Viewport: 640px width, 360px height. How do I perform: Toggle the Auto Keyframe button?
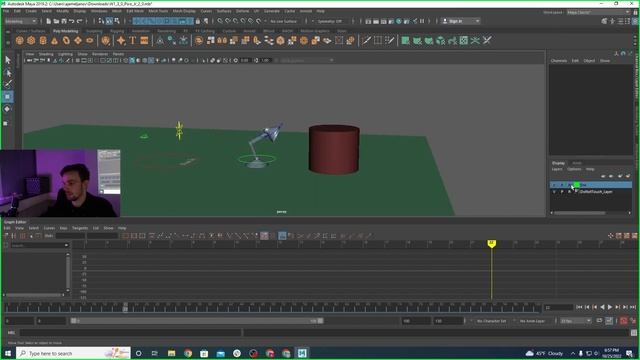[624, 321]
